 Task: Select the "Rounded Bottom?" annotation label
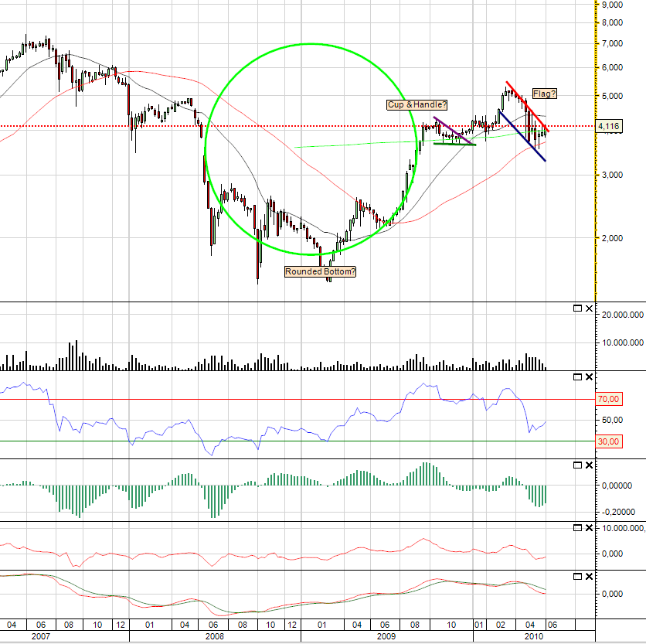[x=320, y=271]
